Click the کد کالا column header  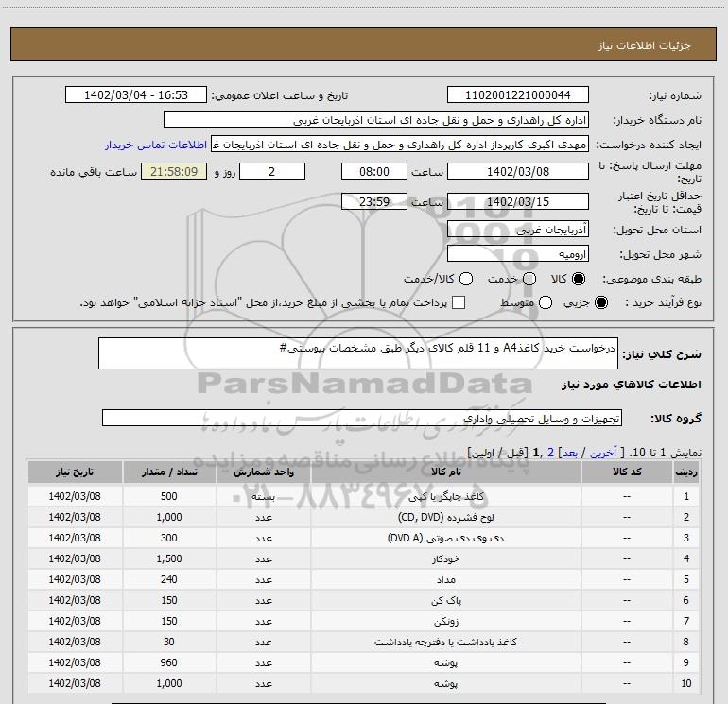pos(627,472)
